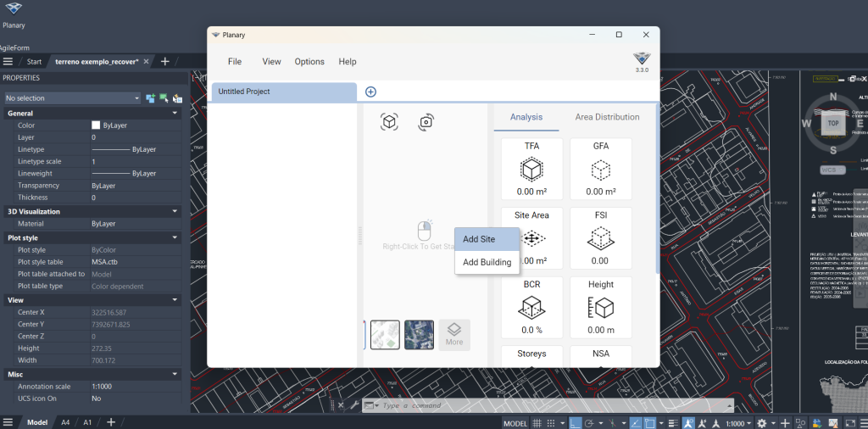Viewport: 868px width, 429px height.
Task: Switch to the Start tab in AutoCAD
Action: 34,61
